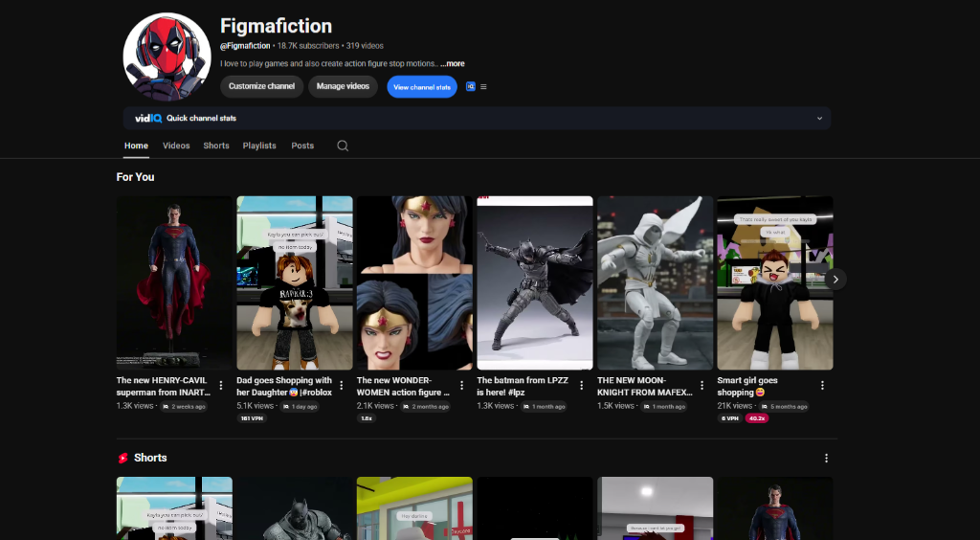Click the red Shorts logo icon

123,458
